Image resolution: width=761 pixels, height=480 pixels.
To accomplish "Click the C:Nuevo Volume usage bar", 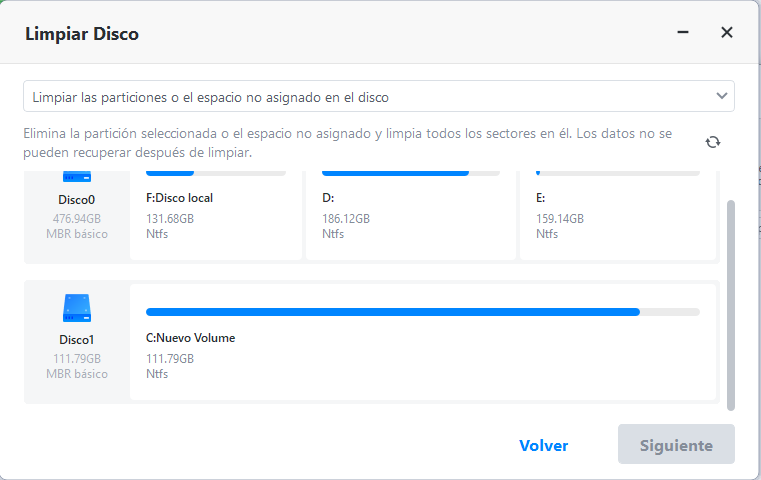I will point(422,312).
